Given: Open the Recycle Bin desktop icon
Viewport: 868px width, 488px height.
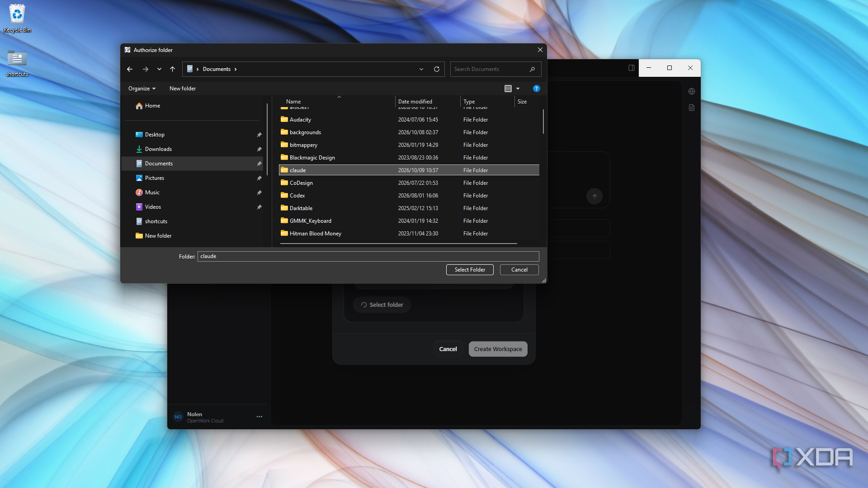Looking at the screenshot, I should [17, 19].
